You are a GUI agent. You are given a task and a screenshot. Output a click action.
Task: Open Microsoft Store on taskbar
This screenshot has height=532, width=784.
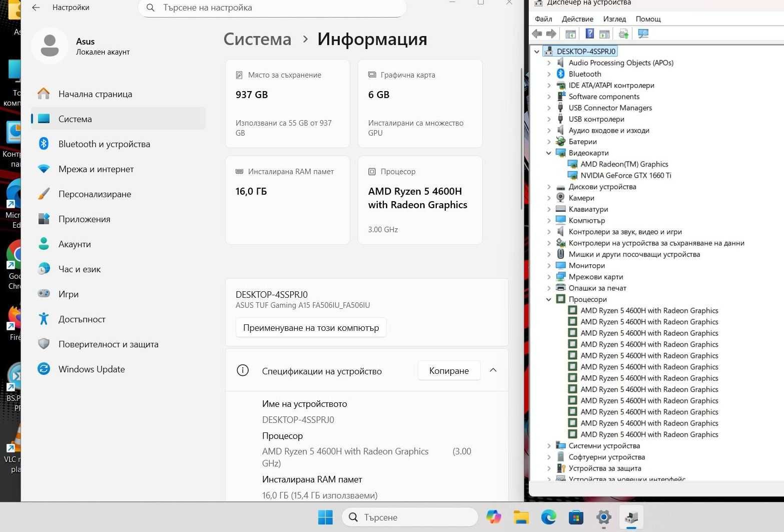[576, 517]
